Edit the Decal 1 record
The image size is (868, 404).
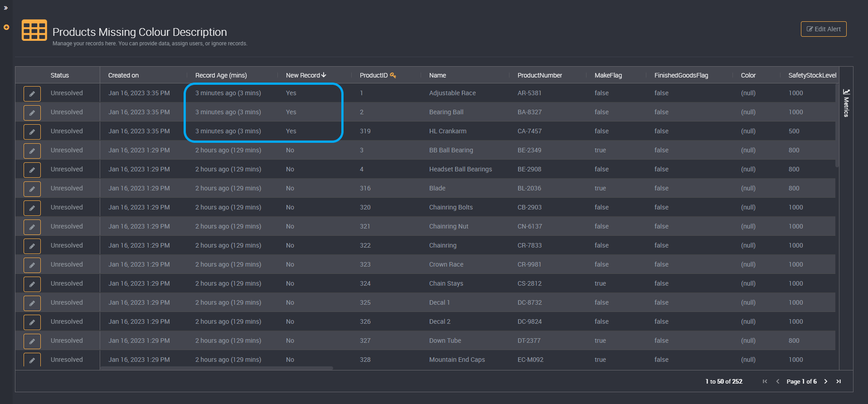point(32,303)
